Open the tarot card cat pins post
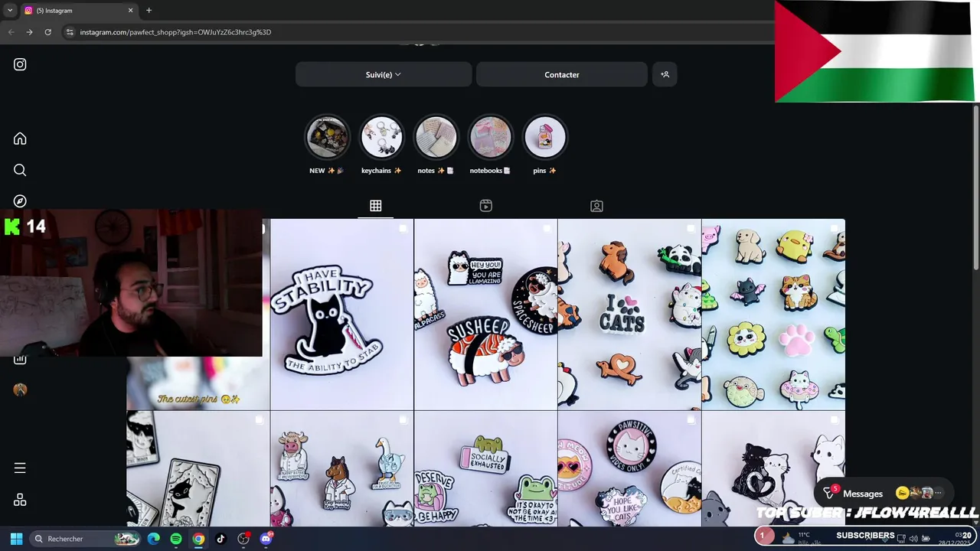The width and height of the screenshot is (980, 551). click(198, 468)
